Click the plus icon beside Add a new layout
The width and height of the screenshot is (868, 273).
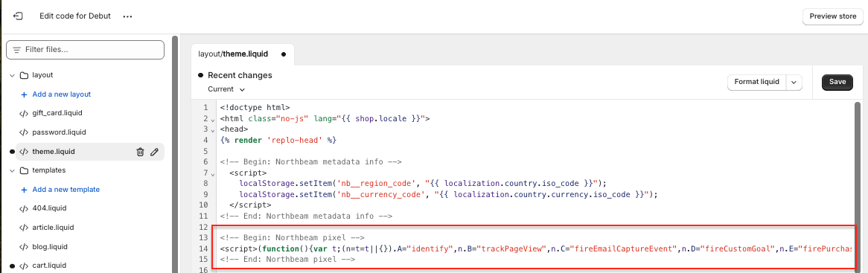pyautogui.click(x=24, y=94)
